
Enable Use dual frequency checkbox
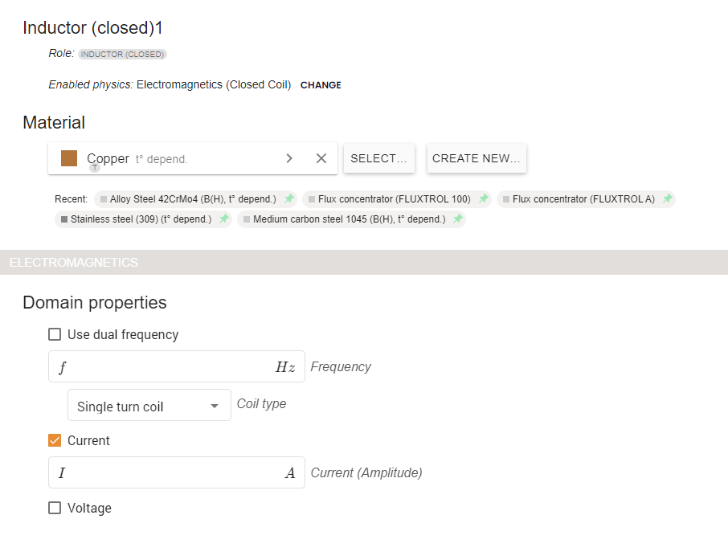[x=55, y=334]
